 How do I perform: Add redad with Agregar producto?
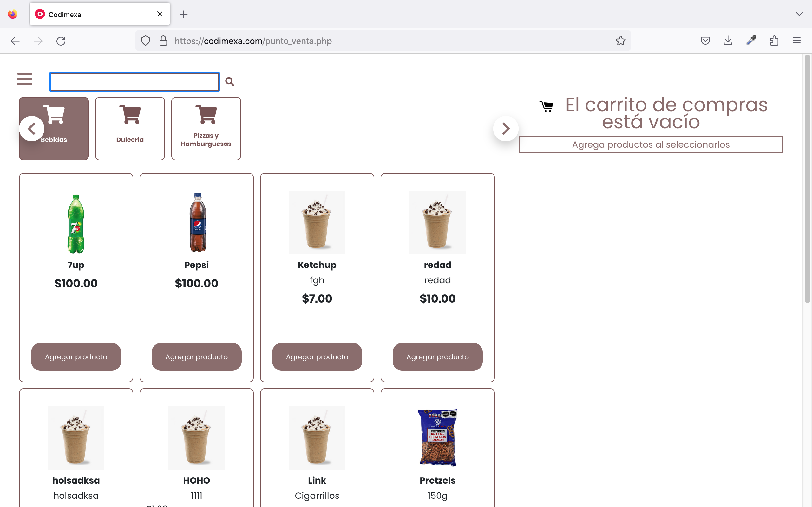[x=437, y=356]
